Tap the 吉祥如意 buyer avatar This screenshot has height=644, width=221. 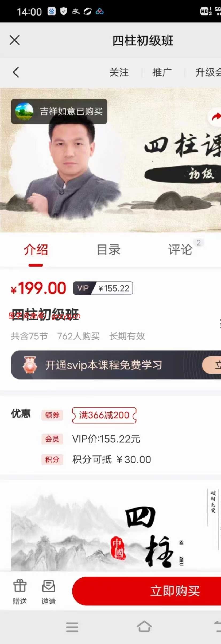24,111
